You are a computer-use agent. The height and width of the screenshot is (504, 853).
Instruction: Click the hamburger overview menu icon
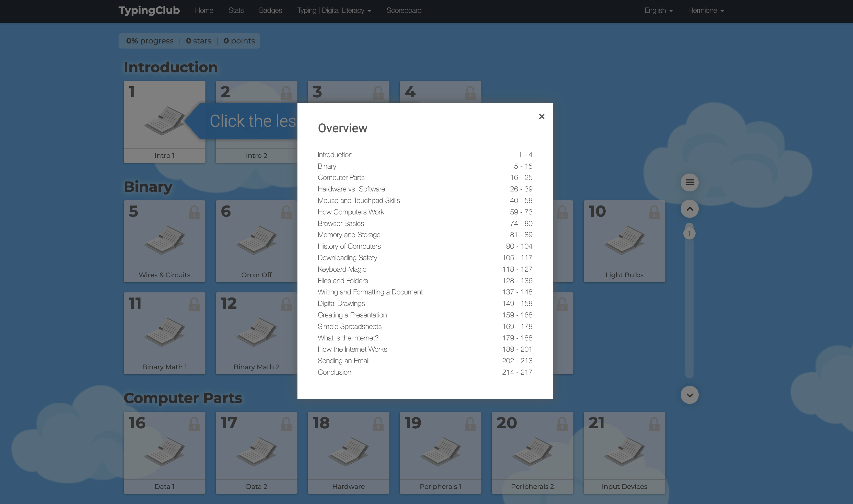(x=689, y=182)
